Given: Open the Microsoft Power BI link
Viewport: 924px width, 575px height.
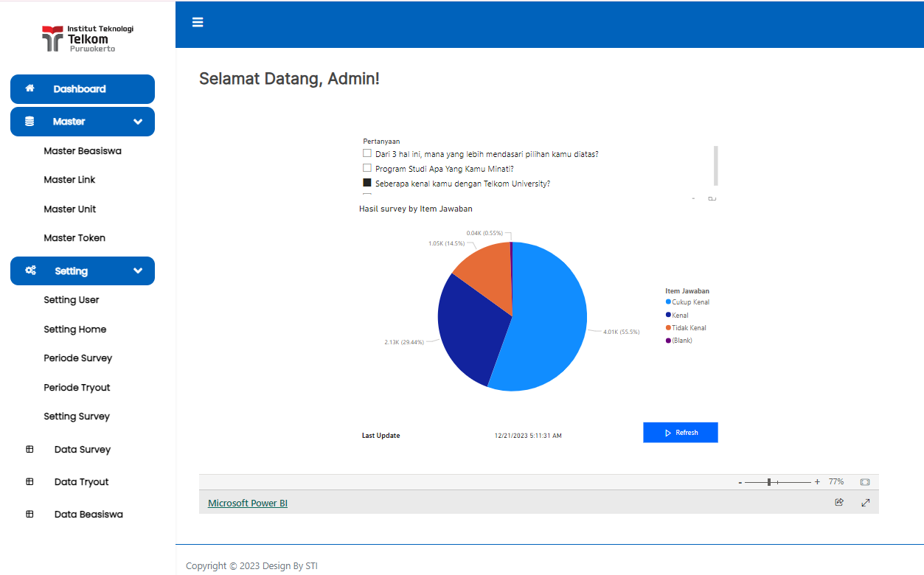Looking at the screenshot, I should click(x=248, y=503).
